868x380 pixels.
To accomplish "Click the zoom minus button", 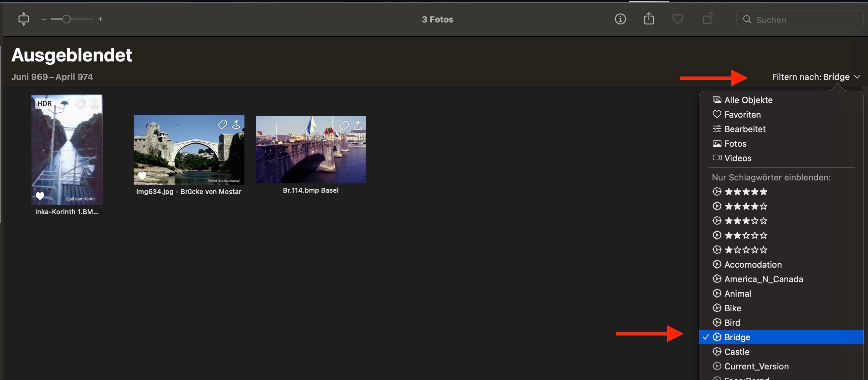I will 43,19.
